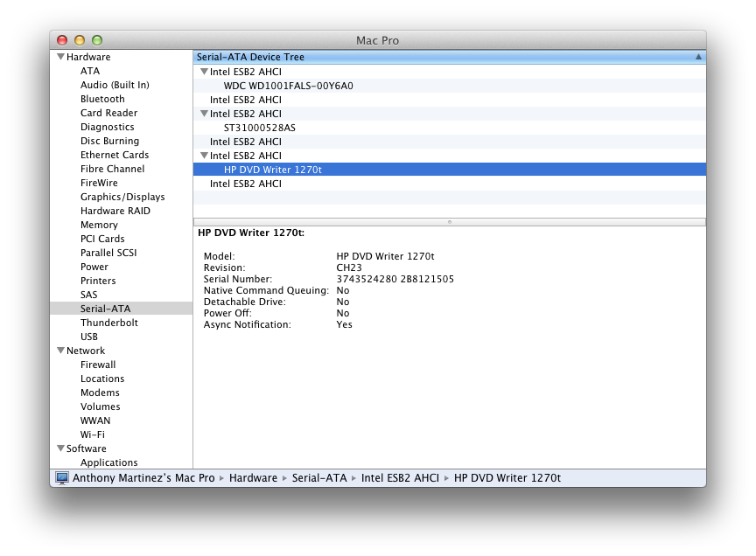Click the Model value HP DVD Writer 1270t
Viewport: 756px width, 556px height.
point(385,256)
